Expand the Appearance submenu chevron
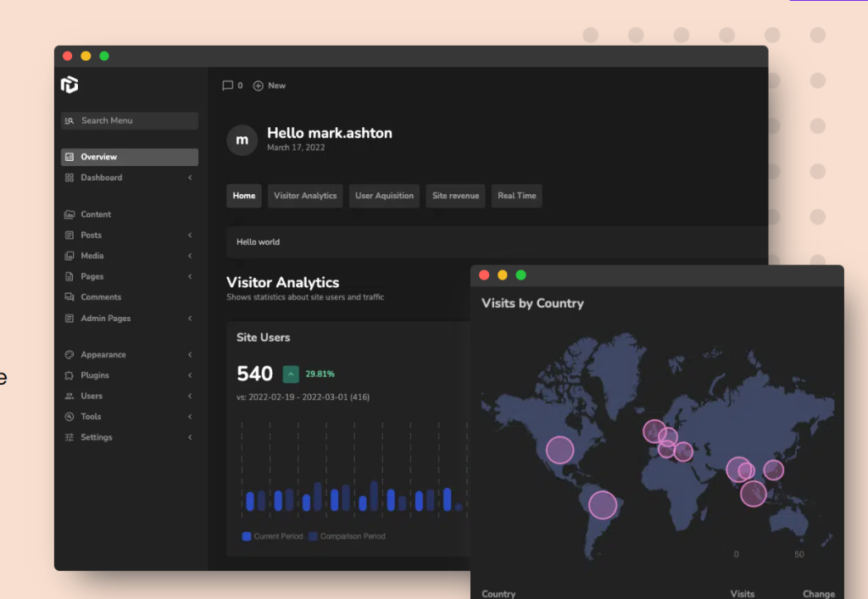 (x=190, y=355)
